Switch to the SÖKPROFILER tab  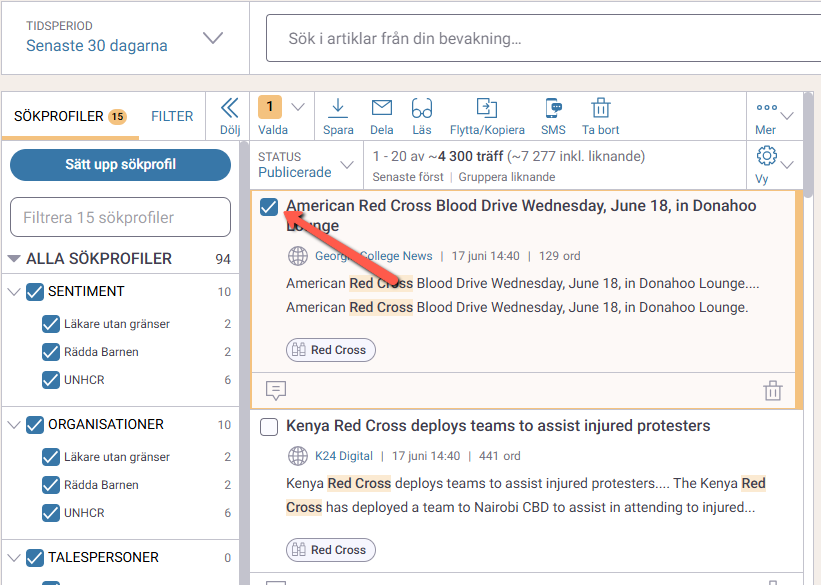tap(70, 116)
